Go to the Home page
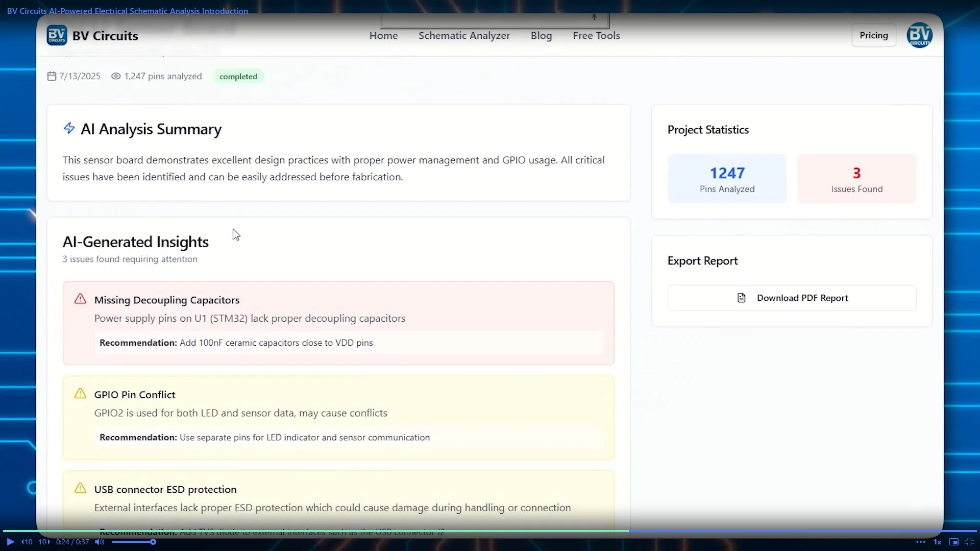This screenshot has height=551, width=980. (383, 35)
